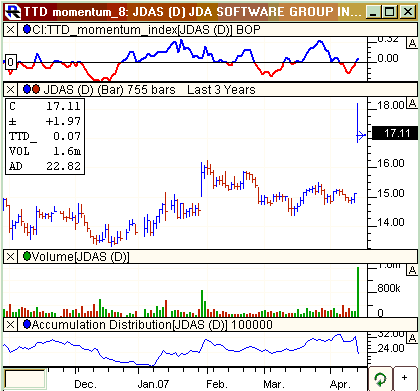Close the Volume pane

(x=10, y=257)
